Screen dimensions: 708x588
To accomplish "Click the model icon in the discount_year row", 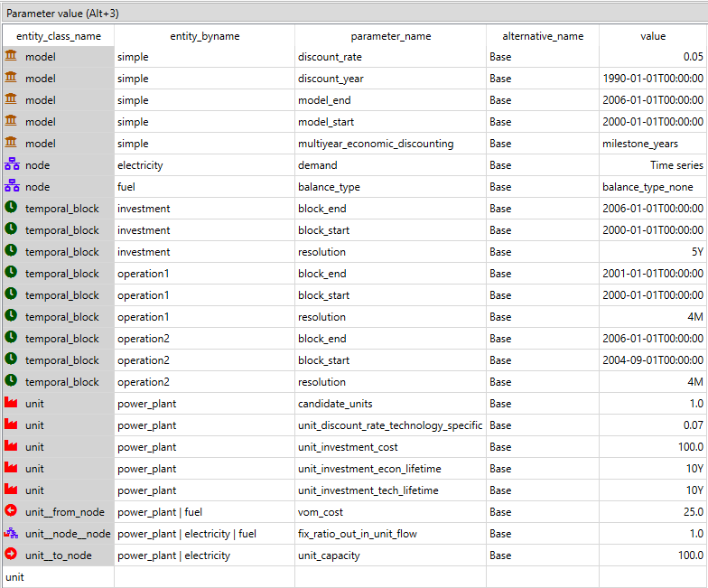I will click(11, 78).
